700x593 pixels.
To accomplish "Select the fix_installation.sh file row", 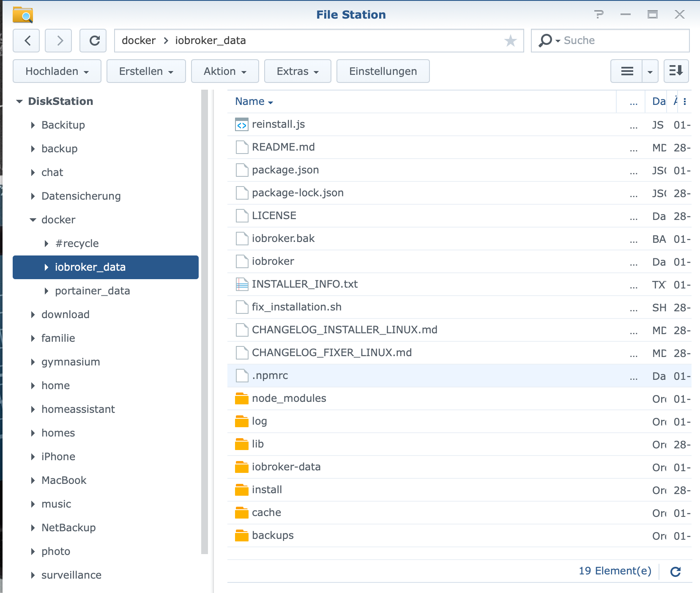I will click(459, 307).
